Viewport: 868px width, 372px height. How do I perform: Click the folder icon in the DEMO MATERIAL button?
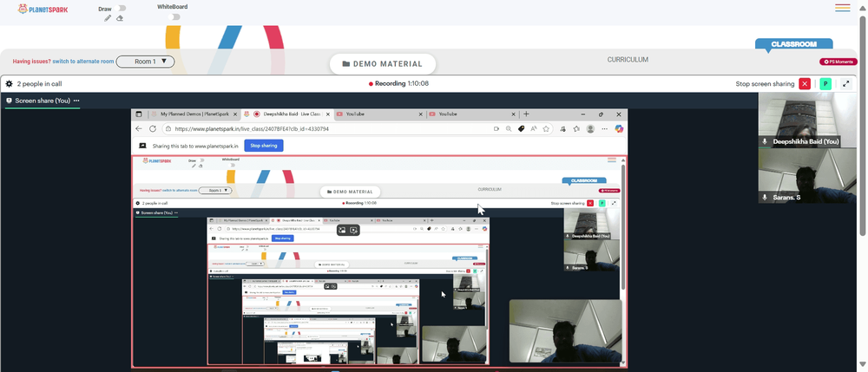pyautogui.click(x=346, y=64)
